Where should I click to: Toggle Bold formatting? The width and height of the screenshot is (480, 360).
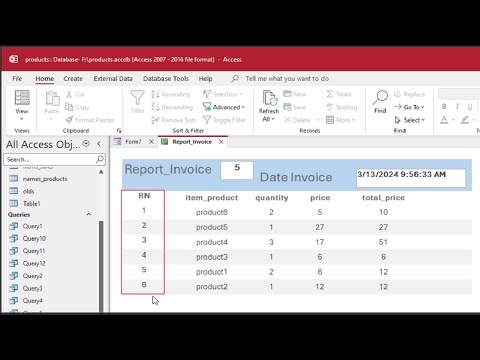pos(444,107)
